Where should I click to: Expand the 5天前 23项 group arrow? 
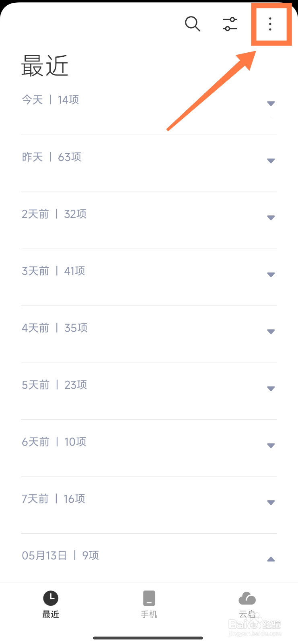pos(271,389)
